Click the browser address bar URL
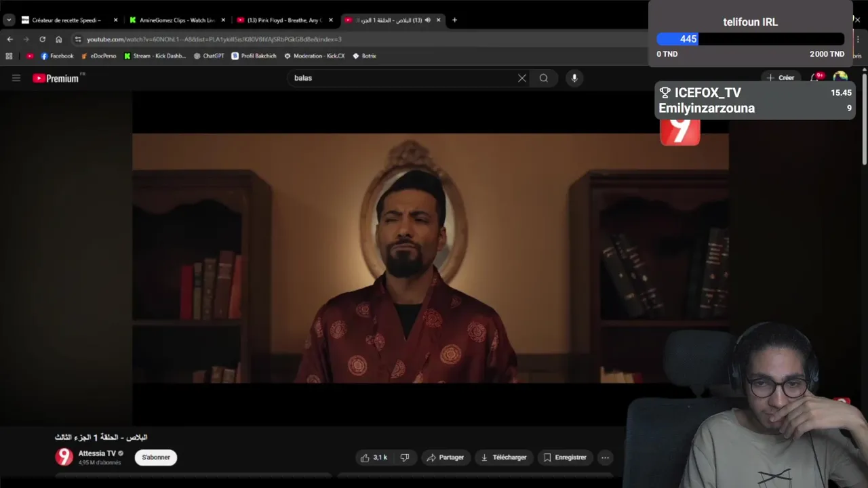 (214, 39)
